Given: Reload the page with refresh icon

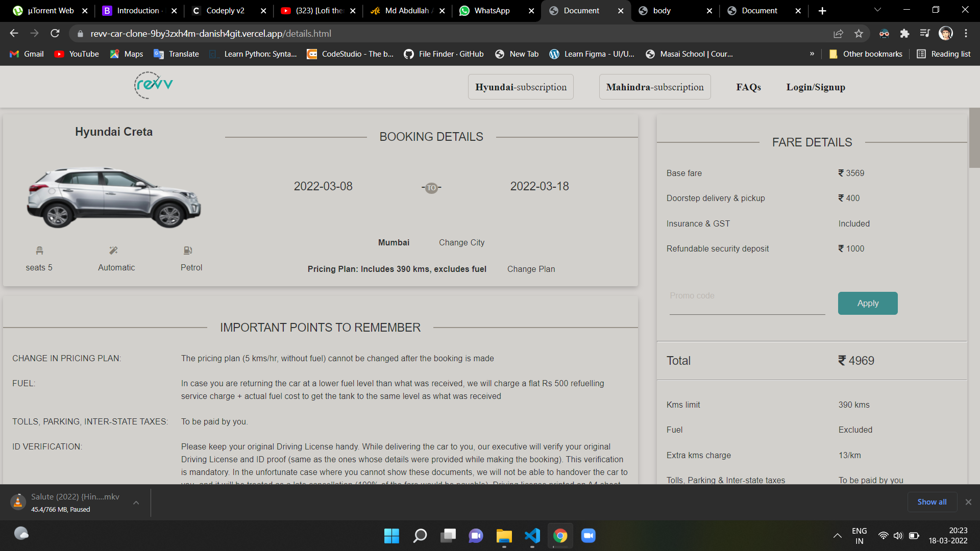Looking at the screenshot, I should coord(55,33).
